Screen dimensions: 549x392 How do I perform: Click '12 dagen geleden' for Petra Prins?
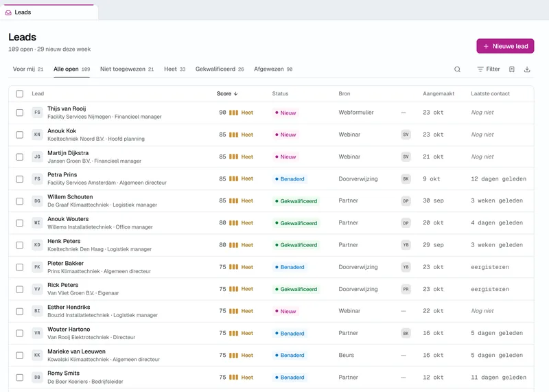pyautogui.click(x=499, y=178)
